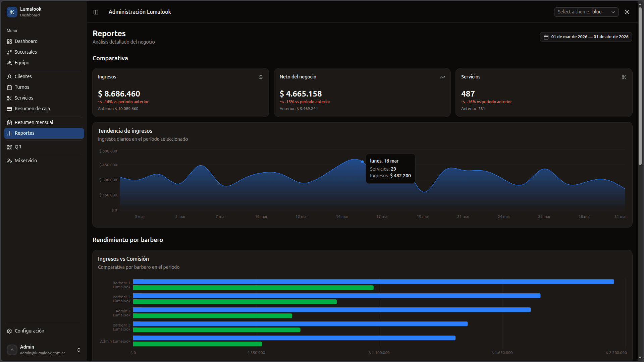Open Dashboard from the sidebar menu
Screen dimensions: 644x362
pos(44,41)
